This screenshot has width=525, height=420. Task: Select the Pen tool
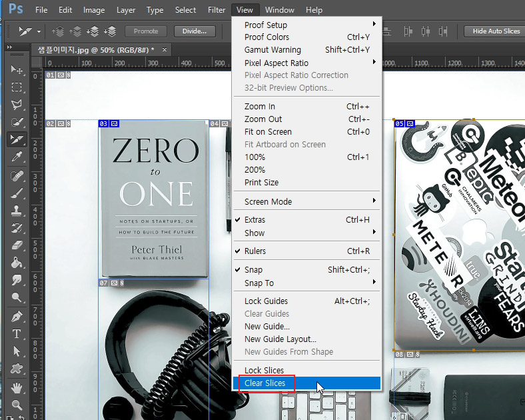point(17,316)
